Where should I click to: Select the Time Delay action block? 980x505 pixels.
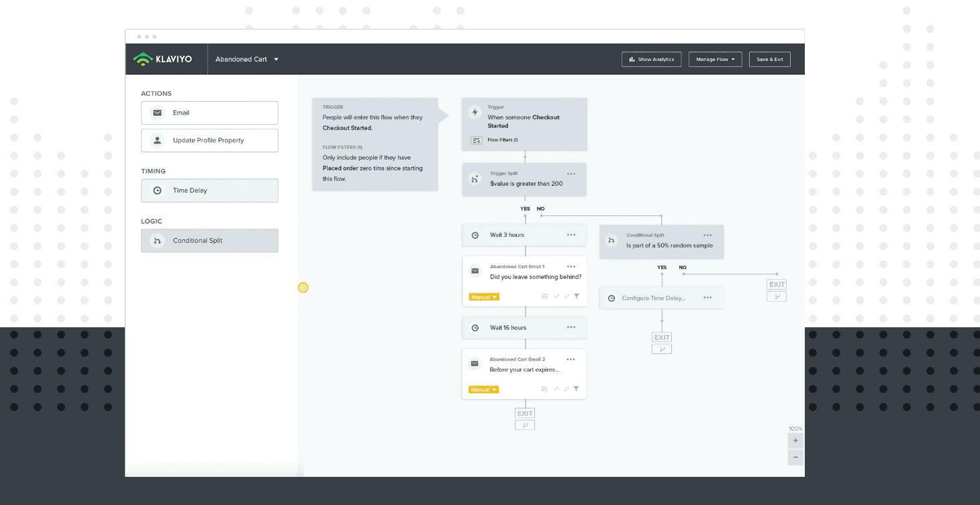209,190
